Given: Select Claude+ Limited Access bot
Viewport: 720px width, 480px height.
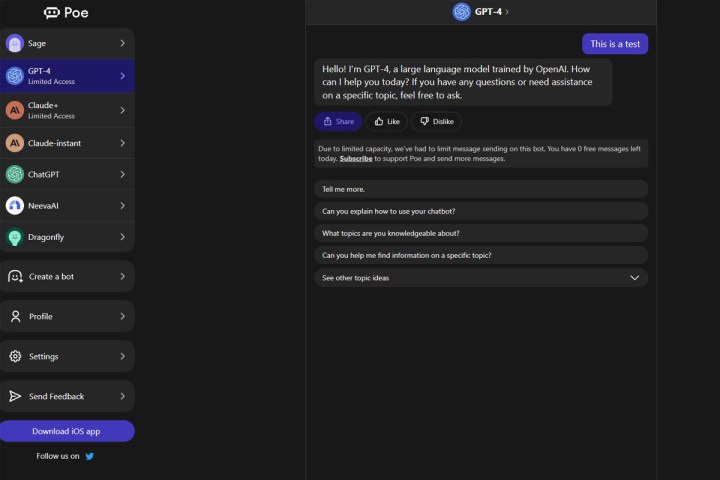Looking at the screenshot, I should 67,110.
